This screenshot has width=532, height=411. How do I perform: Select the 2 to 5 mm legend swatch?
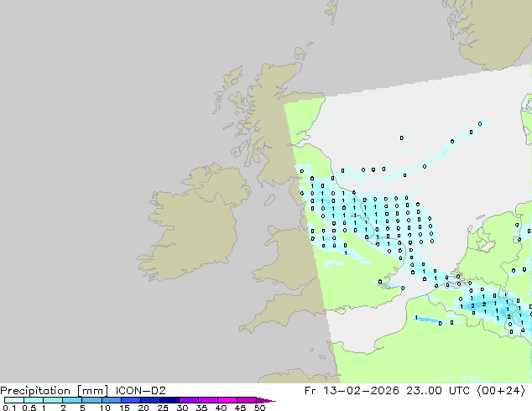tap(72, 401)
